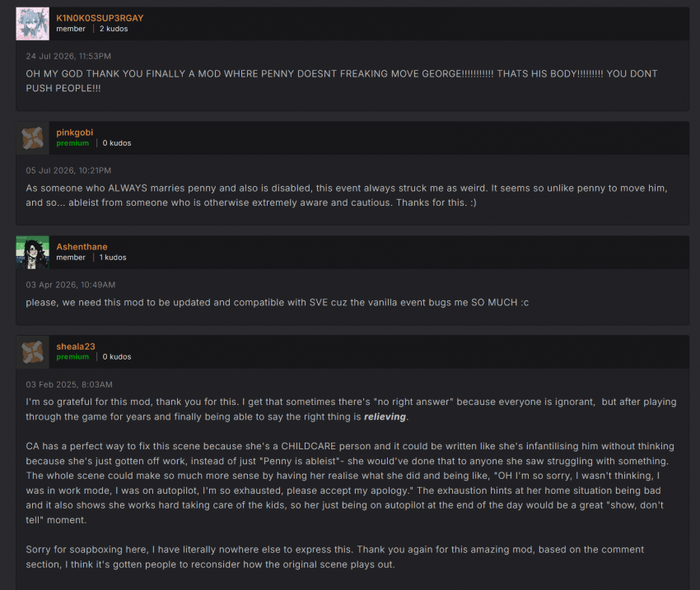
Task: Click the 1 kudos label under Ashenthane
Action: coord(113,258)
